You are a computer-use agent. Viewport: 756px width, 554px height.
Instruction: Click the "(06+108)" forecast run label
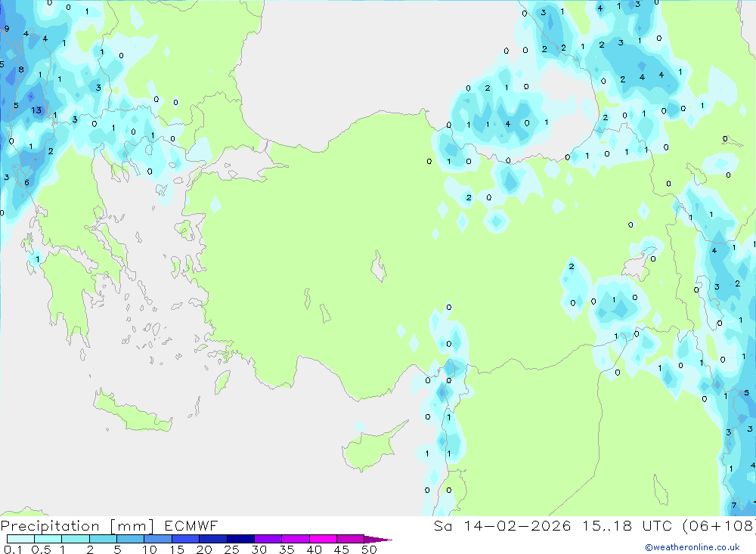[715, 526]
